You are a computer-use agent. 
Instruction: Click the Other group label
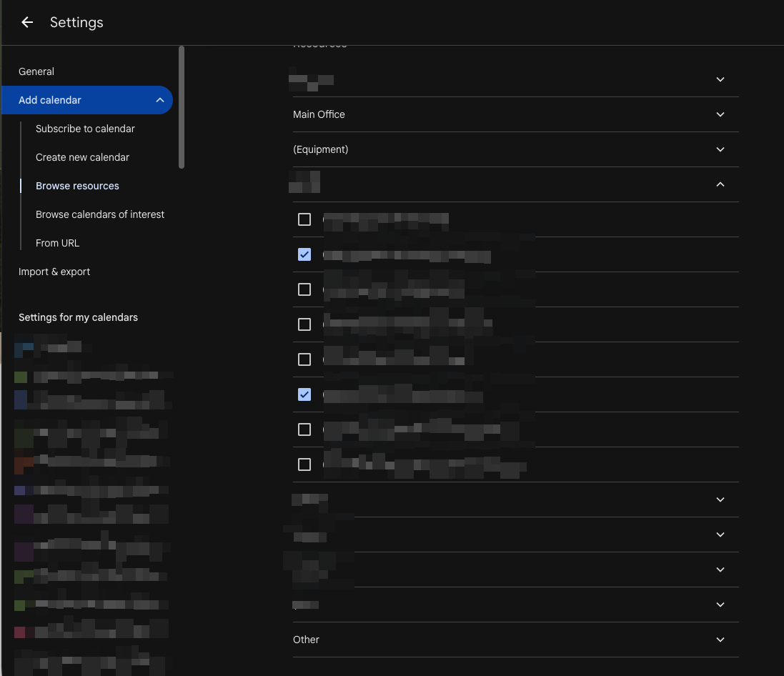click(306, 640)
